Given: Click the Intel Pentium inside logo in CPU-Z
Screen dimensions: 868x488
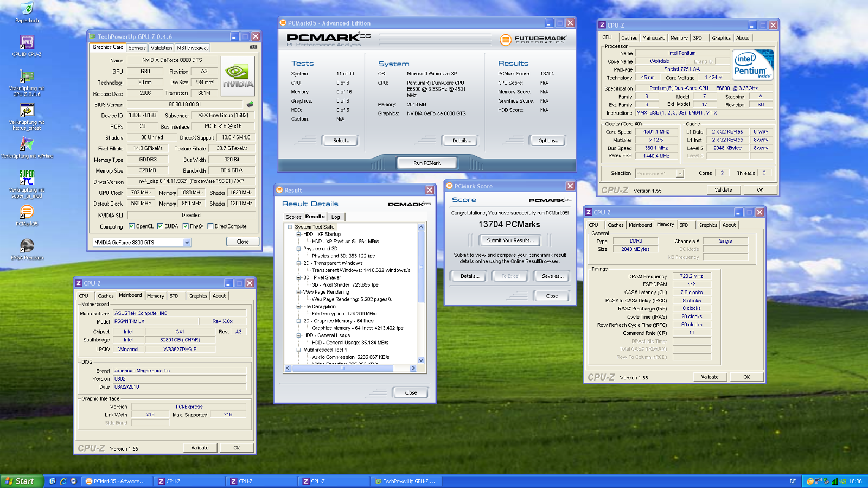Looking at the screenshot, I should pyautogui.click(x=753, y=65).
